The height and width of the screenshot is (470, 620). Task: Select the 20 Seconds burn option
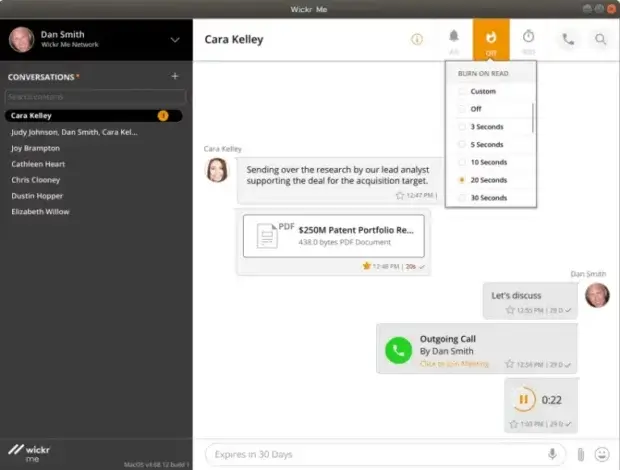tap(487, 180)
